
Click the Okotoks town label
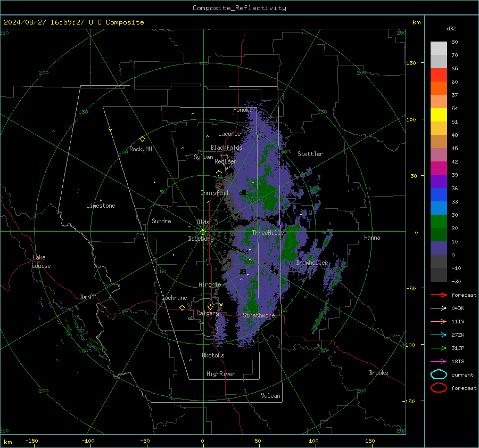tap(213, 355)
